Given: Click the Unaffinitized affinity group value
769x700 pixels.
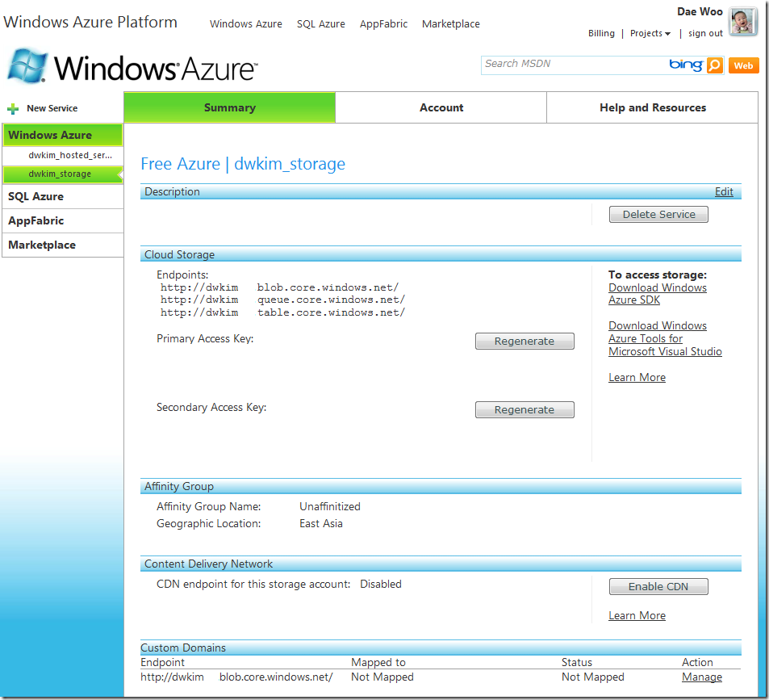Looking at the screenshot, I should [329, 506].
